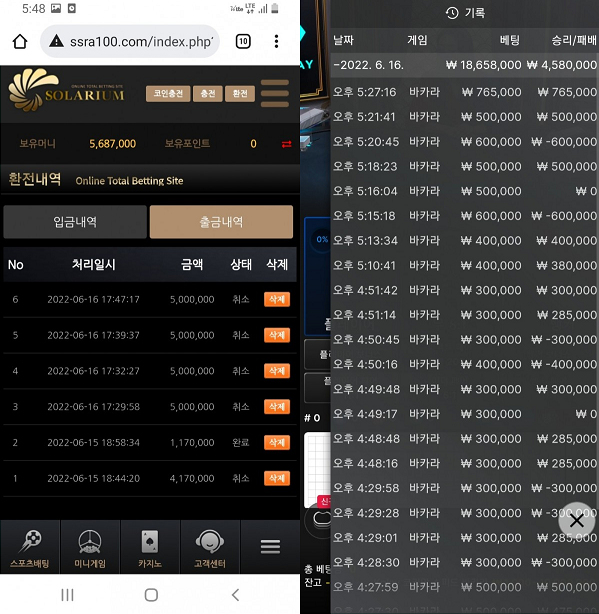This screenshot has width=599, height=614.
Task: Tap the 환전 button
Action: [240, 94]
